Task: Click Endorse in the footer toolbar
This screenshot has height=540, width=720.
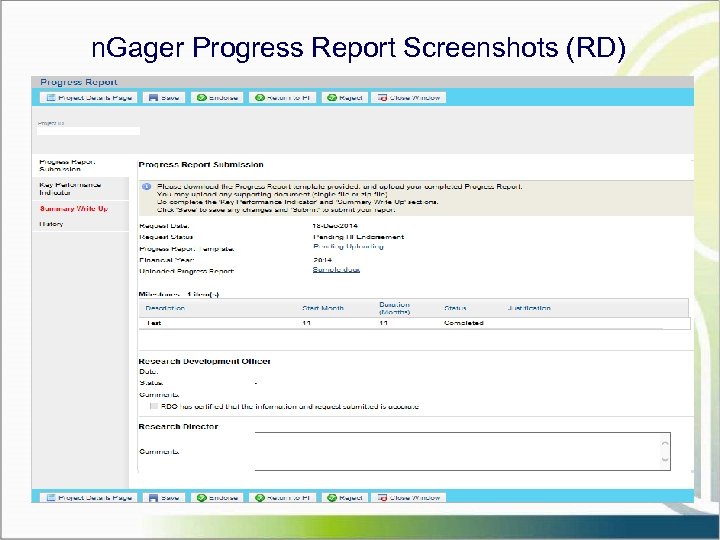Action: 217,497
